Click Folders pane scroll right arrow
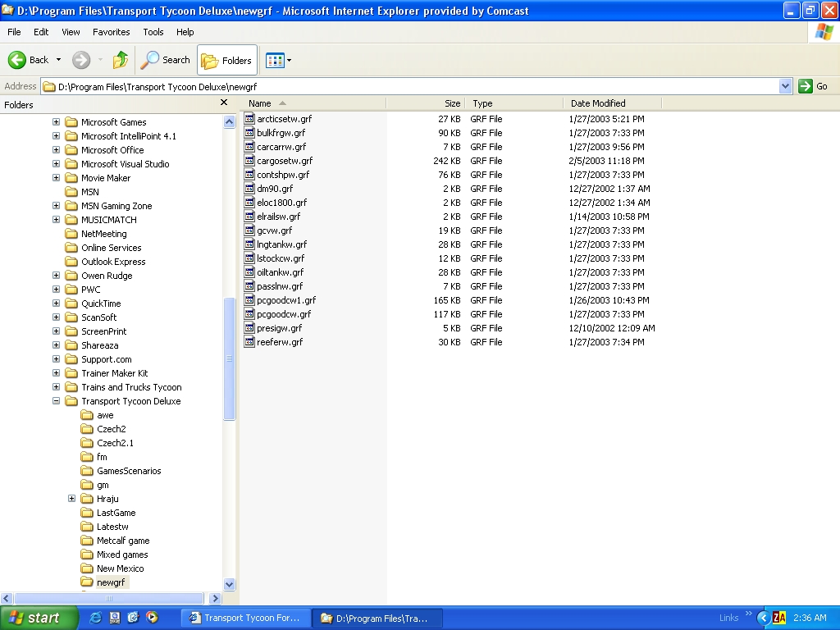Viewport: 840px width, 630px height. [x=216, y=598]
